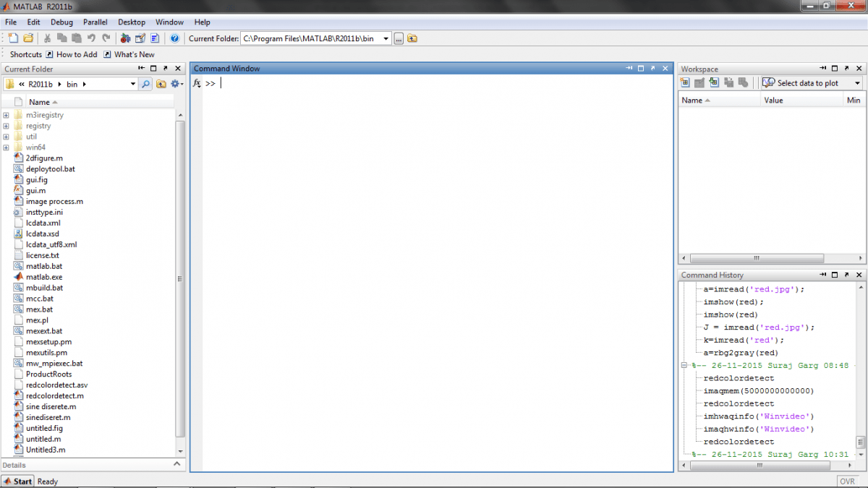Search files in Current Folder panel
The height and width of the screenshot is (488, 868).
[x=145, y=84]
